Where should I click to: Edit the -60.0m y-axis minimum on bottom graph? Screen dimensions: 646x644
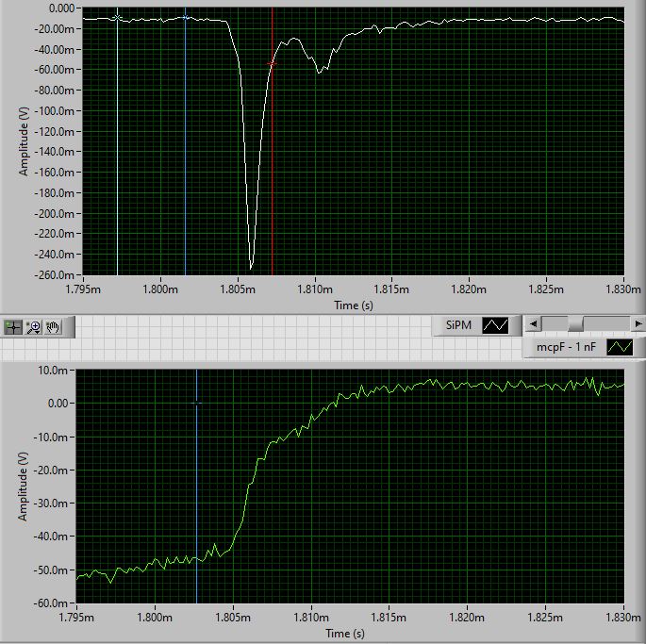click(x=50, y=603)
